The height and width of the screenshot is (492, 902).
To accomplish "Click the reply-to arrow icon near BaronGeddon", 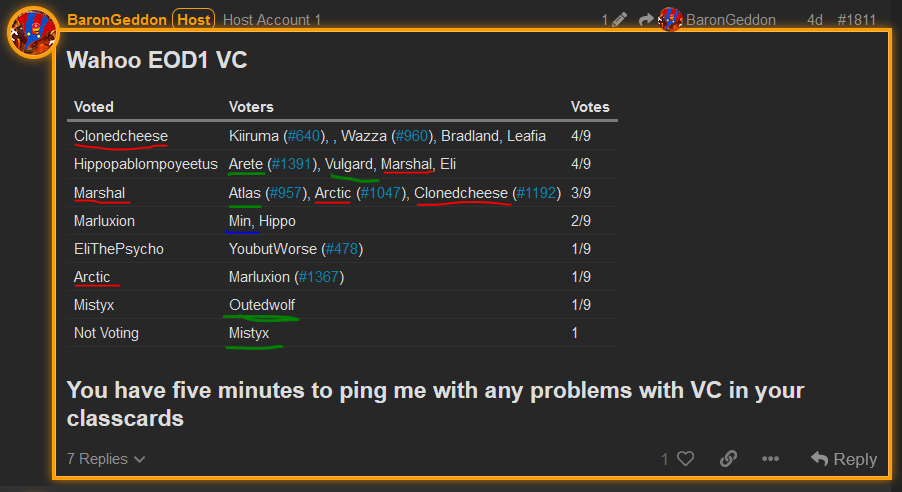I will [x=646, y=20].
